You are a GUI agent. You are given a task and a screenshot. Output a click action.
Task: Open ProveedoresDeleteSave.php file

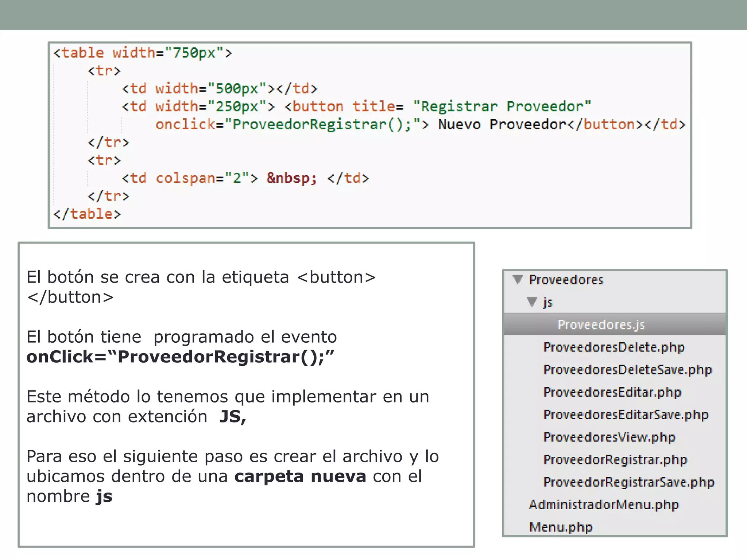tap(627, 370)
